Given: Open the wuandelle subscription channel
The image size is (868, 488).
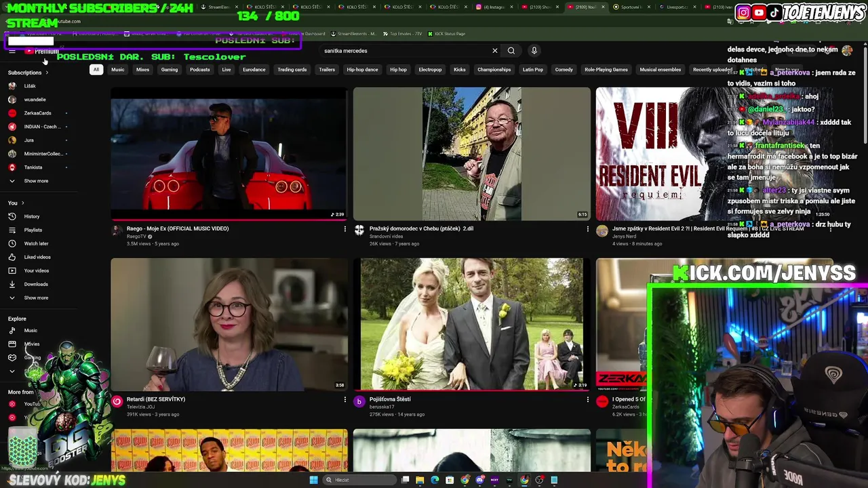Looking at the screenshot, I should point(35,100).
